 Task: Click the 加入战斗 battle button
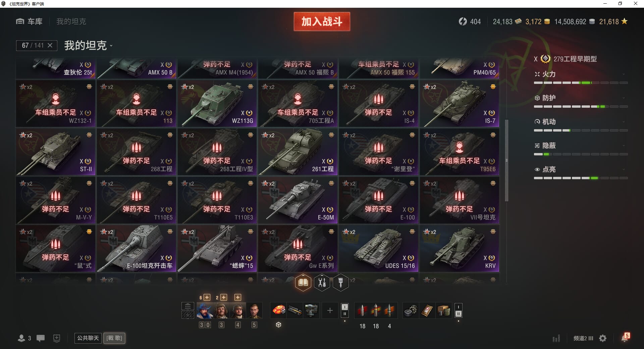pyautogui.click(x=322, y=21)
